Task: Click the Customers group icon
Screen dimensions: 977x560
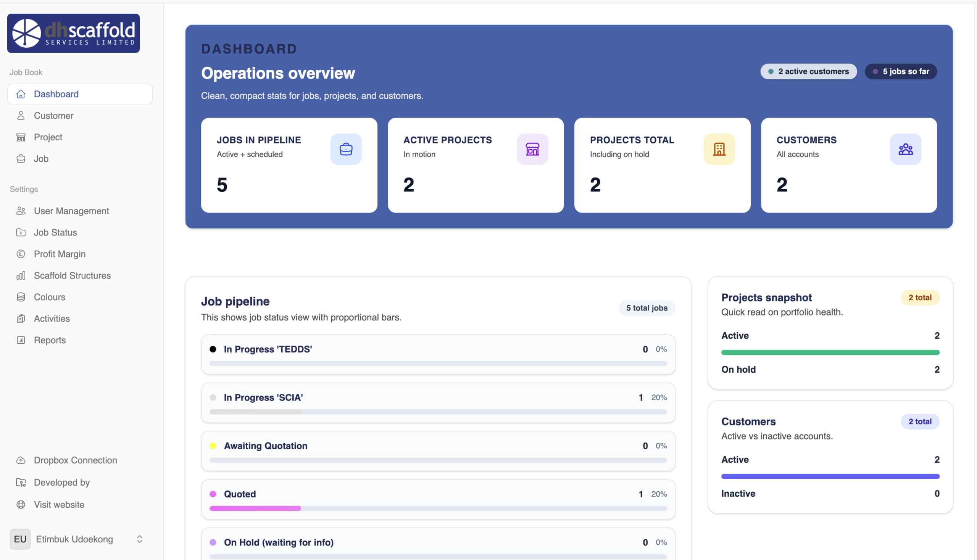Action: coord(905,149)
